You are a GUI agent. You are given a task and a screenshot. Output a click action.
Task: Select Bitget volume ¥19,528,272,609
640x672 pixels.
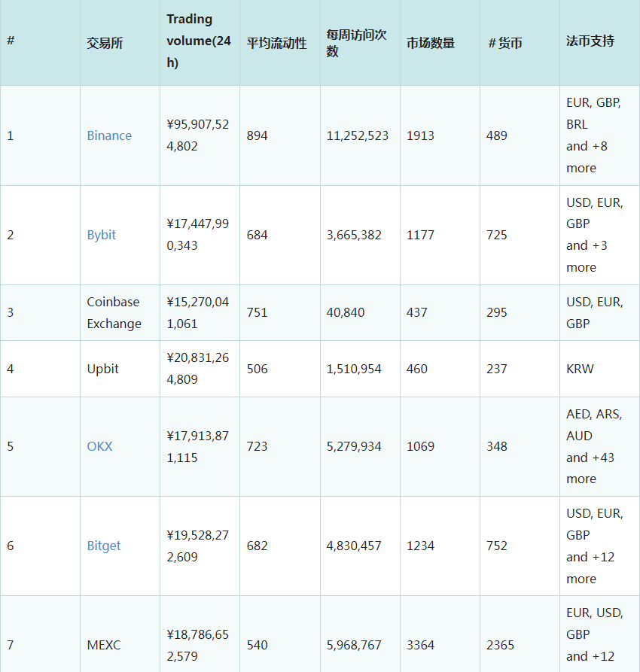pyautogui.click(x=198, y=546)
